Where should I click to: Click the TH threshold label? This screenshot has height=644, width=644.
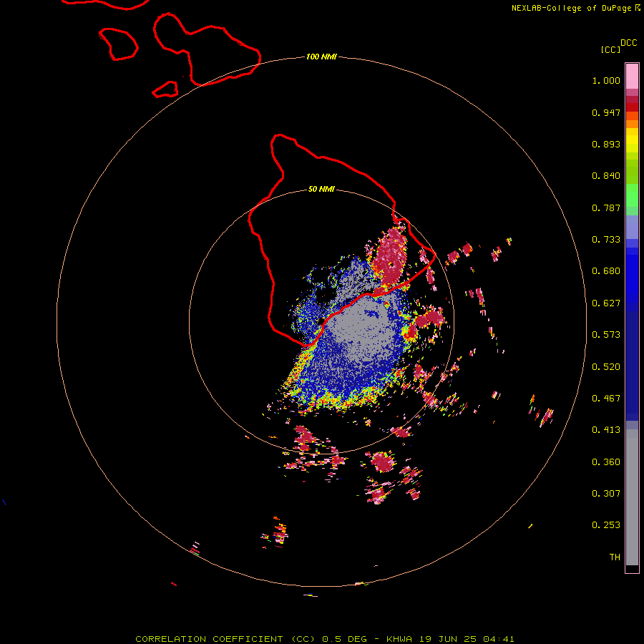pos(615,557)
